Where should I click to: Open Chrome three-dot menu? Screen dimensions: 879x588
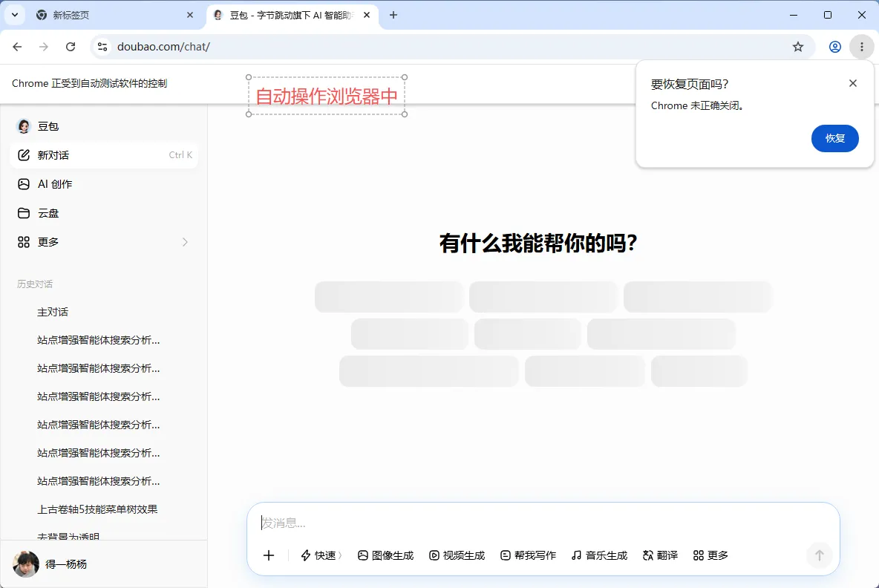[x=862, y=47]
